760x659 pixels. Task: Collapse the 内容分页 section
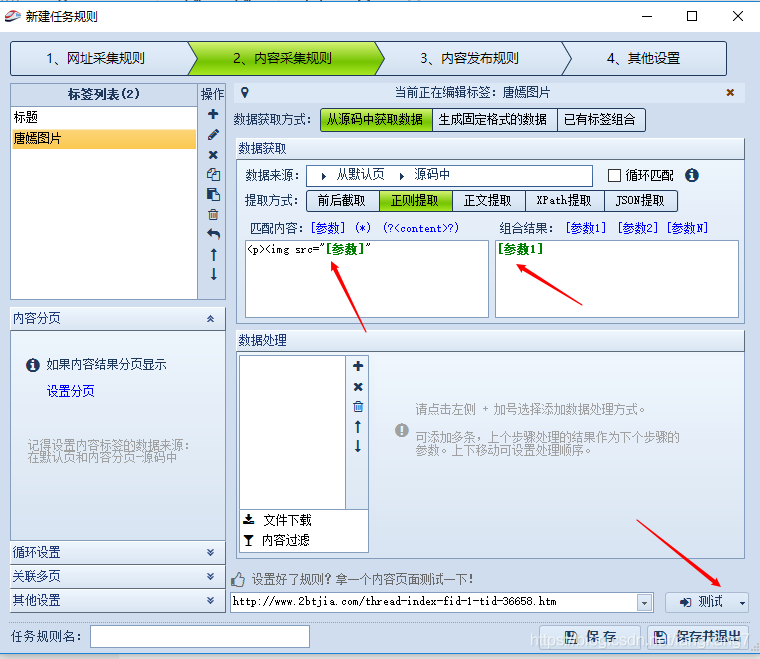tap(210, 318)
